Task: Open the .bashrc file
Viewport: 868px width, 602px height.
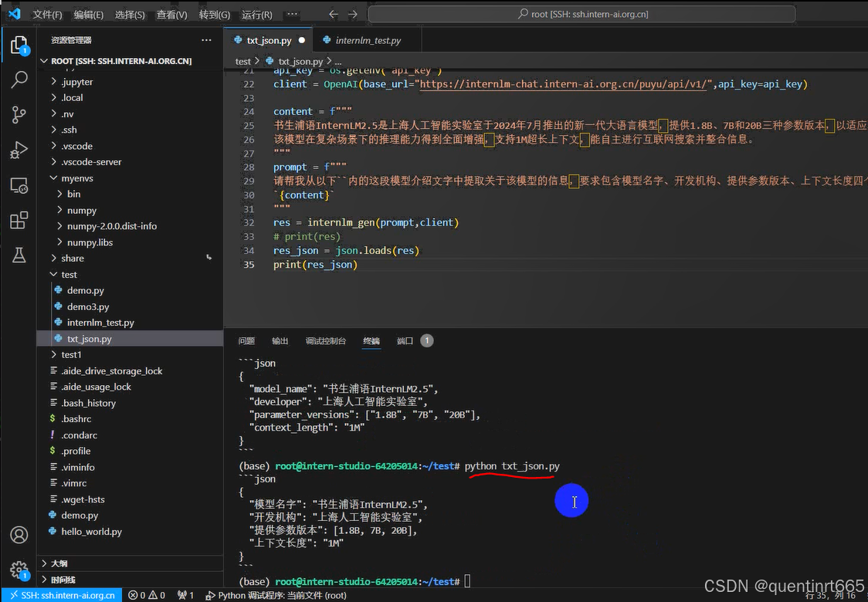Action: point(76,419)
